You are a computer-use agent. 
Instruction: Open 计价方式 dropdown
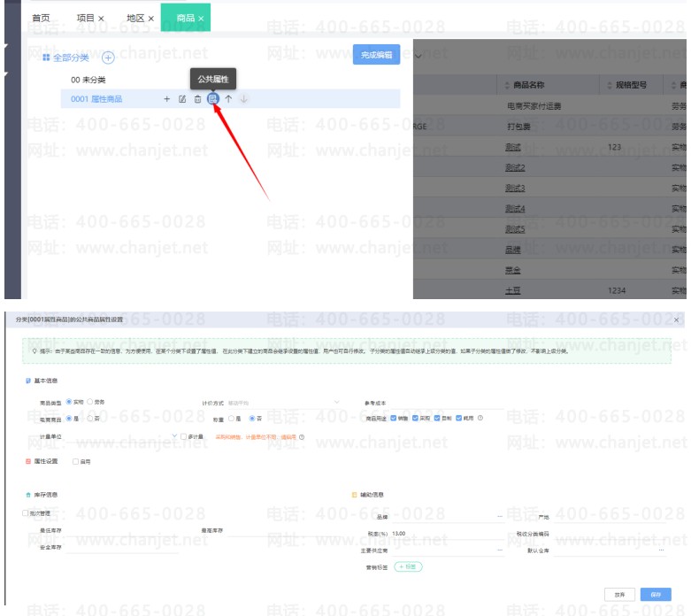pos(284,403)
